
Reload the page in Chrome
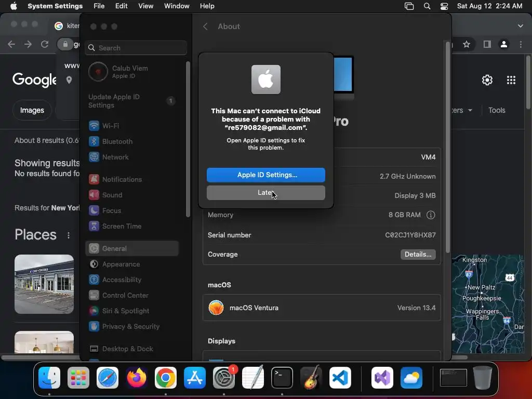[x=45, y=45]
